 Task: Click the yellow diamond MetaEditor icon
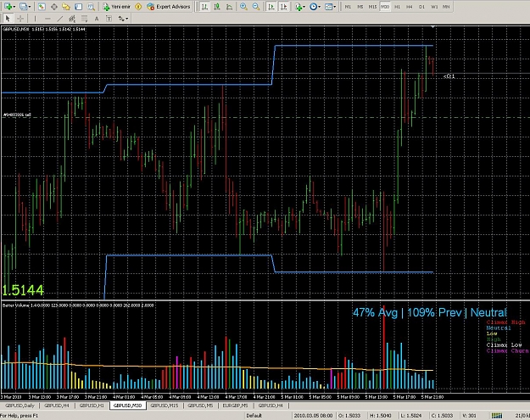tap(138, 7)
